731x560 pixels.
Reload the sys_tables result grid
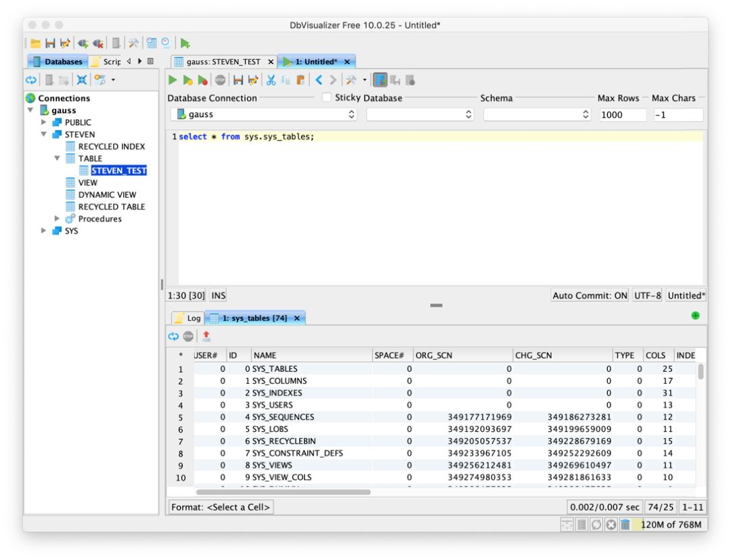pyautogui.click(x=173, y=336)
